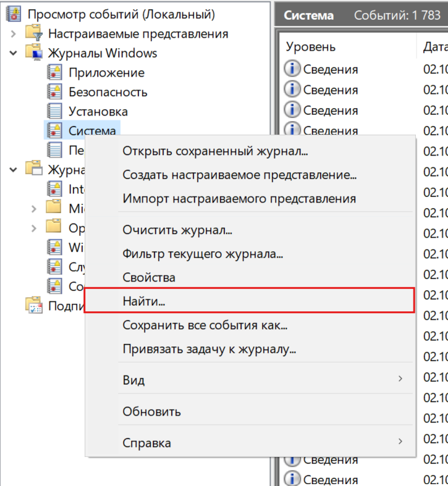Click the Custom Views folder filter icon
The width and height of the screenshot is (448, 486).
point(33,34)
